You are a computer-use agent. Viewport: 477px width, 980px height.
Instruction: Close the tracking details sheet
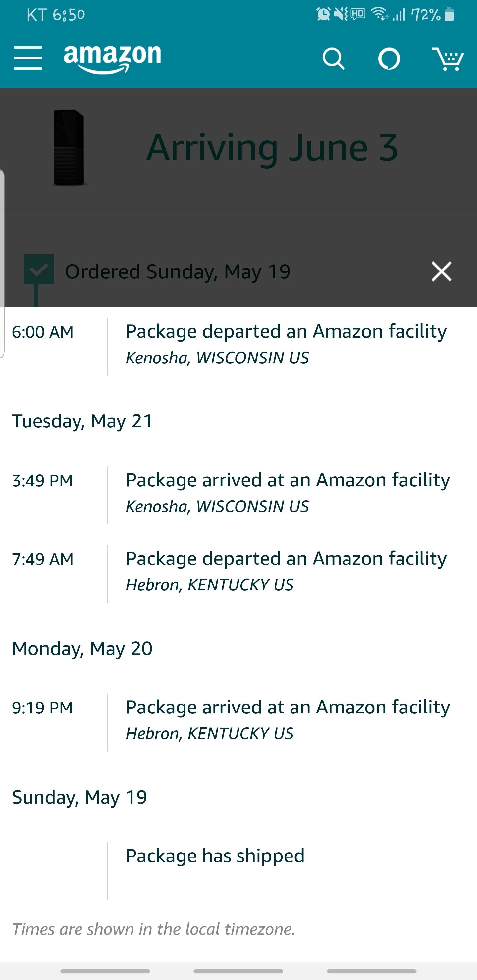coord(441,271)
